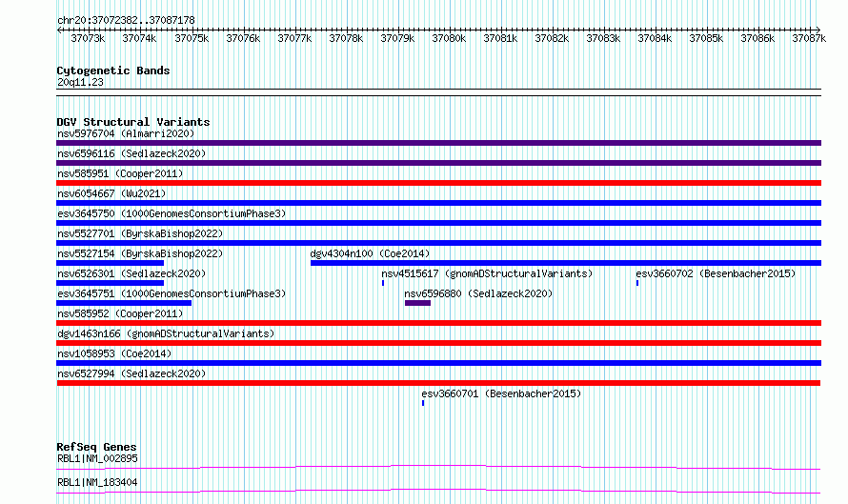848x504 pixels.
Task: Click the Cytogenetic Bands track title
Action: [113, 71]
